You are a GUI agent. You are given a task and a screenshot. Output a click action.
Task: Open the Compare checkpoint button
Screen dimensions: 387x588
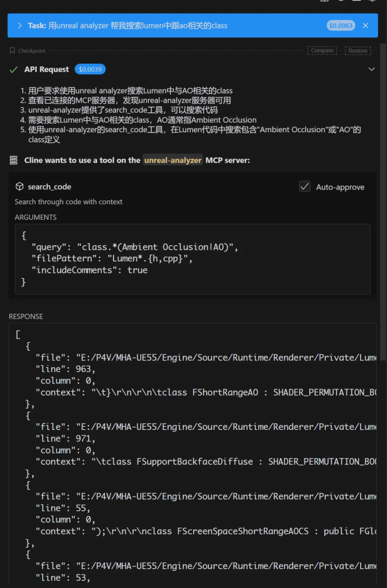pos(322,50)
